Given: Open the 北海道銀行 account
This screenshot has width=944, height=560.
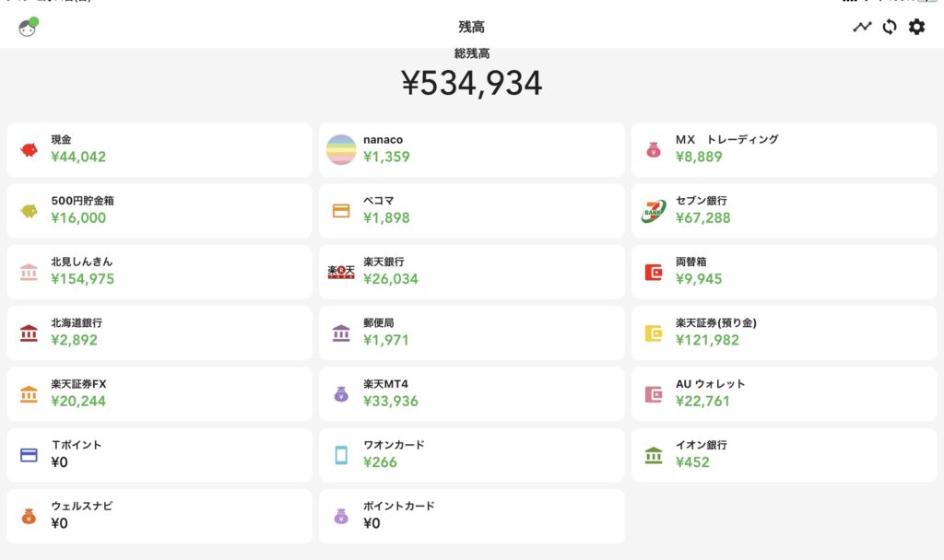Looking at the screenshot, I should point(159,332).
